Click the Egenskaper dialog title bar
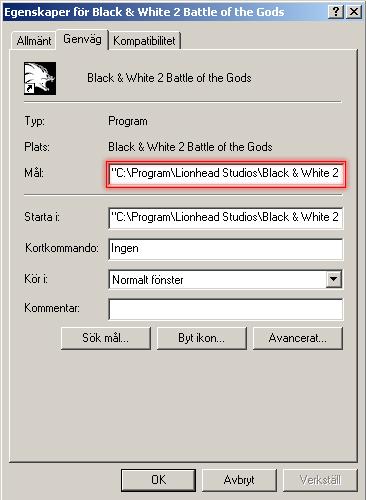The image size is (366, 500). (x=165, y=12)
